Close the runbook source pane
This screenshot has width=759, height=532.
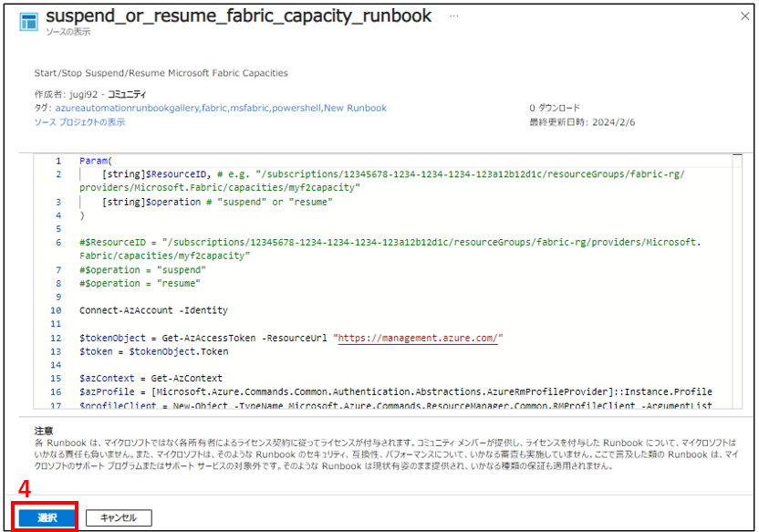745,16
